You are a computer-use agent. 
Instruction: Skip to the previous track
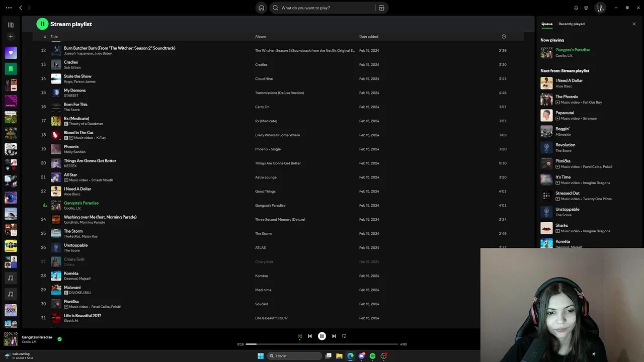click(x=310, y=336)
